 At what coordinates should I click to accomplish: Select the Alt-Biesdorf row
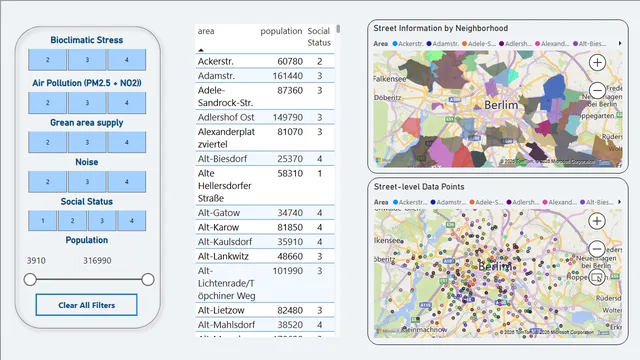[x=265, y=158]
